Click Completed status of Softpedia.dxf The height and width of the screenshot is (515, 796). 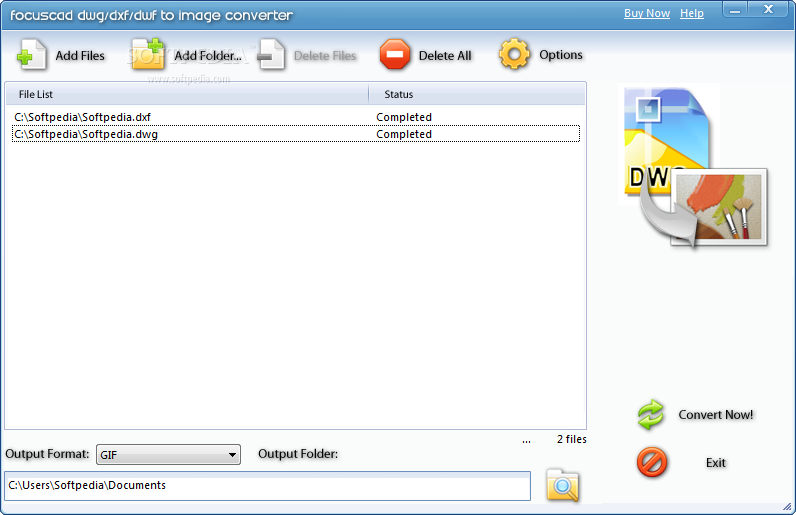(404, 117)
